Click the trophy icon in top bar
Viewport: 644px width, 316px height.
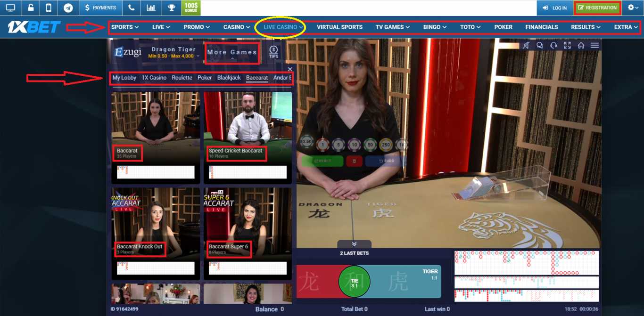point(171,8)
